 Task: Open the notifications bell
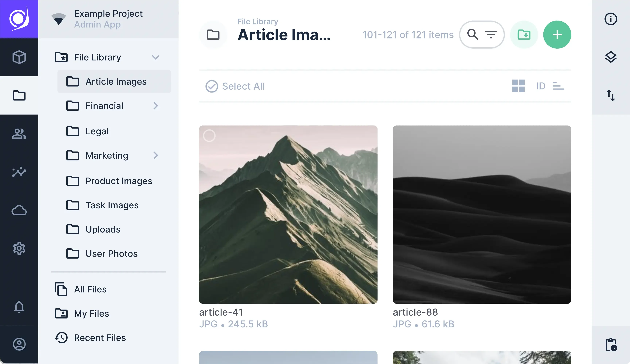point(19,307)
